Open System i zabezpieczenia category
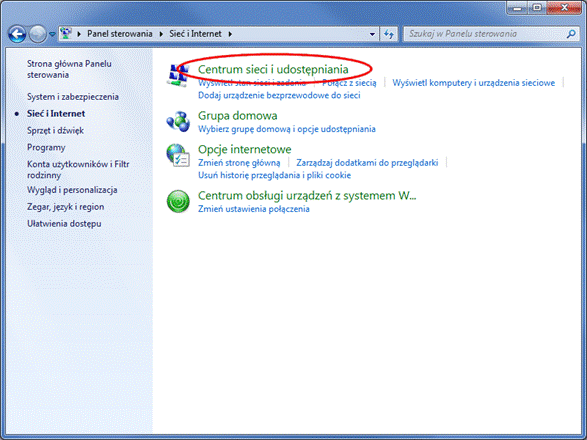This screenshot has height=440, width=587. pyautogui.click(x=73, y=97)
